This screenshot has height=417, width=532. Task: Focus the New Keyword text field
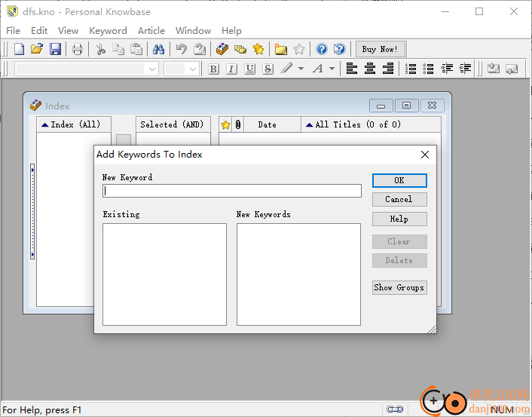[x=232, y=191]
